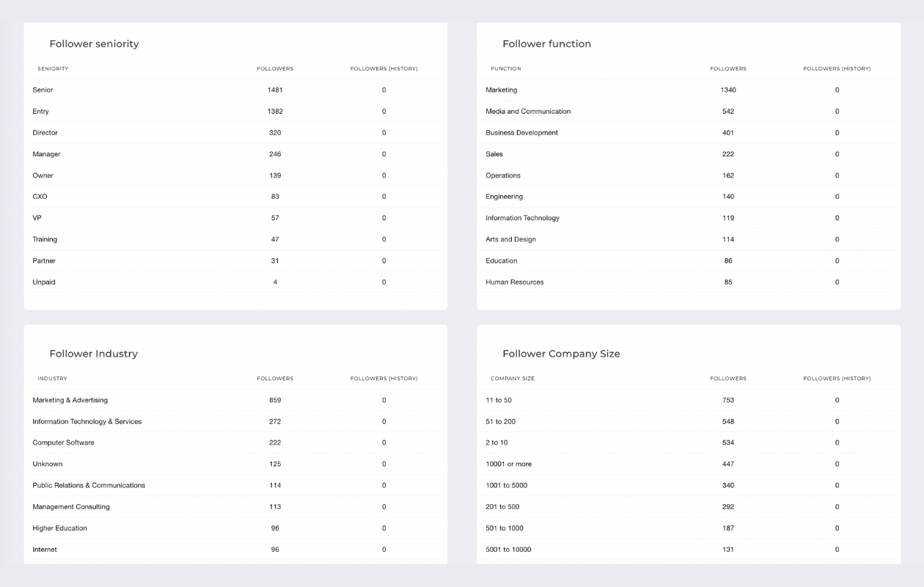Select the Partner seniority label

coord(44,260)
